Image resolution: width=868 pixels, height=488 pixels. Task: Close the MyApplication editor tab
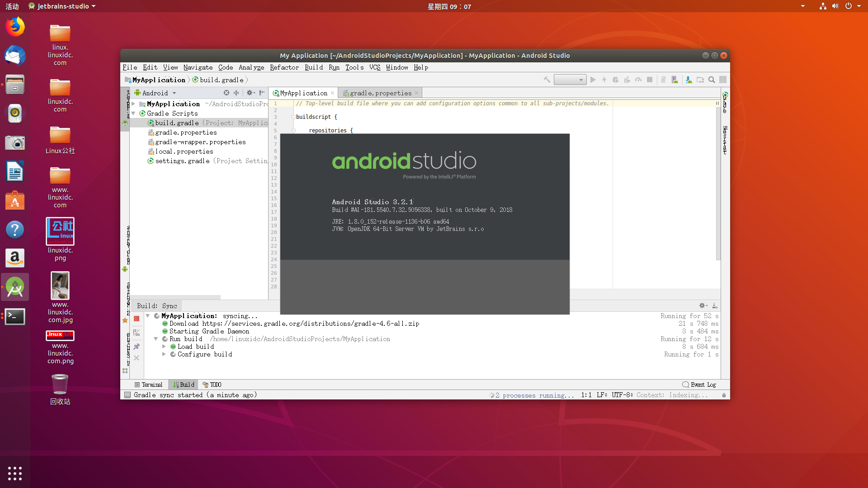click(332, 93)
